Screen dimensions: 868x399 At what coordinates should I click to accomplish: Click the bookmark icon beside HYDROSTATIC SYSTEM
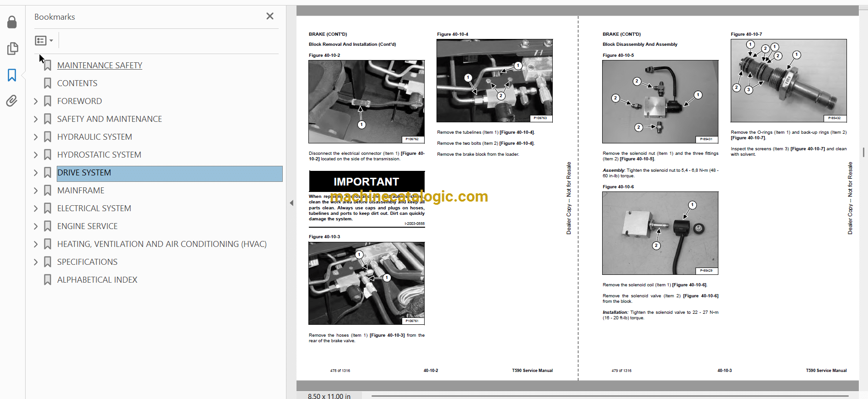click(x=48, y=155)
